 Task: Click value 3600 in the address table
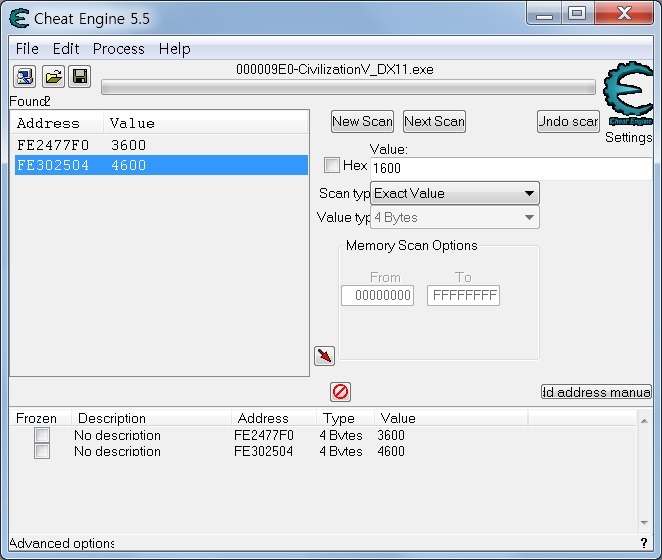(391, 435)
